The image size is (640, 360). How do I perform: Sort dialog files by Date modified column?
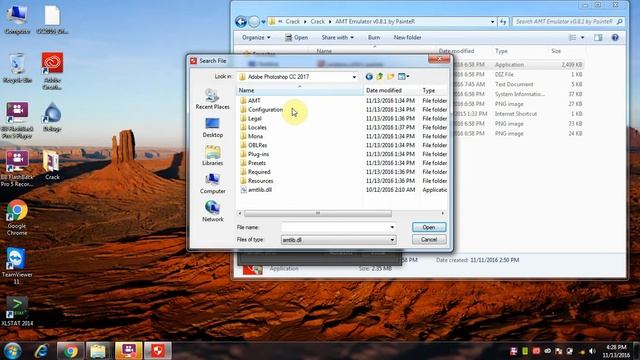[391, 90]
